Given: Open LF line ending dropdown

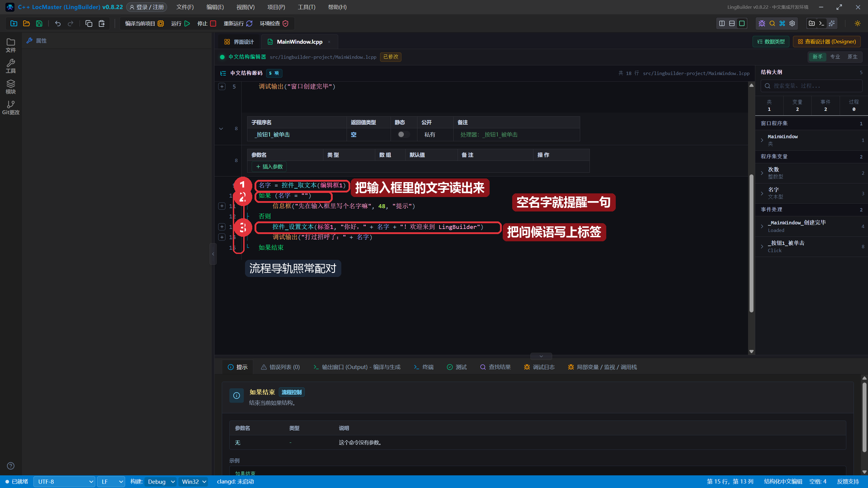Looking at the screenshot, I should tap(111, 482).
